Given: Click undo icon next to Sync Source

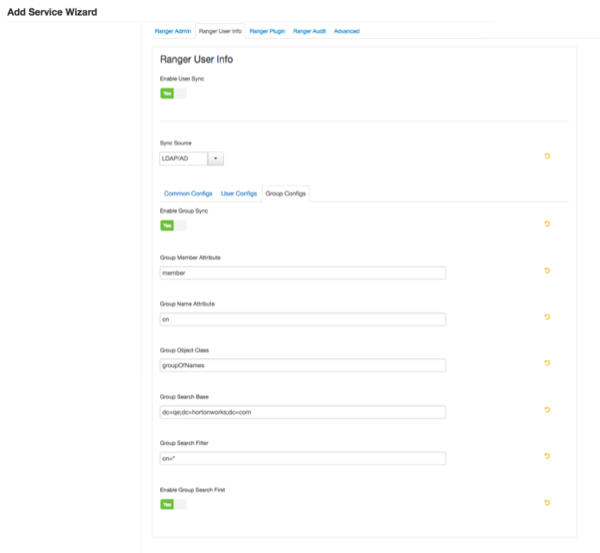Looking at the screenshot, I should pyautogui.click(x=547, y=156).
